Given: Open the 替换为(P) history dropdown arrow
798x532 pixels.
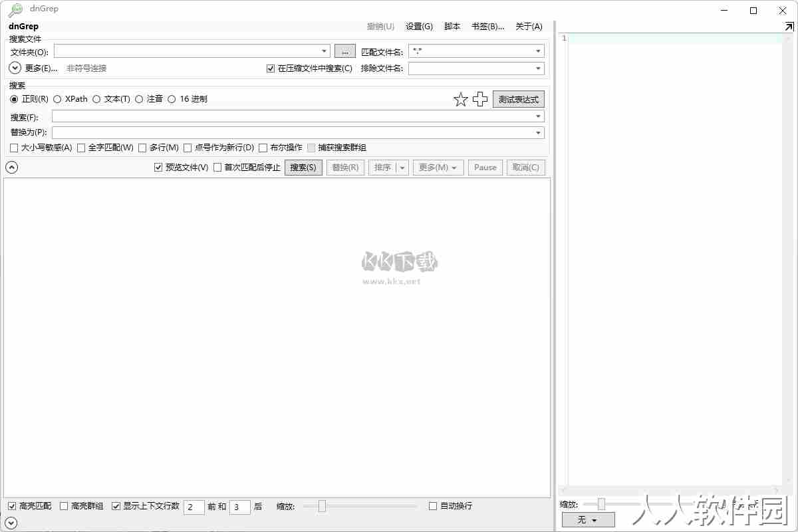Looking at the screenshot, I should coord(538,132).
